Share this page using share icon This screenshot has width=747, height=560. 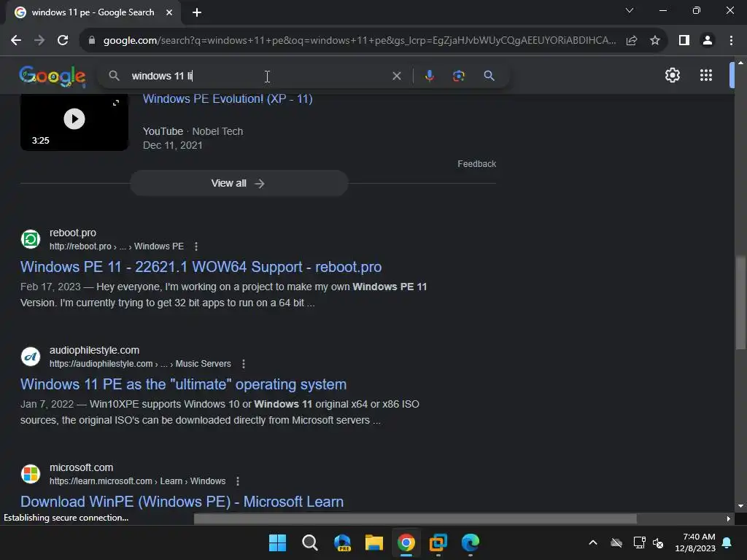[632, 41]
